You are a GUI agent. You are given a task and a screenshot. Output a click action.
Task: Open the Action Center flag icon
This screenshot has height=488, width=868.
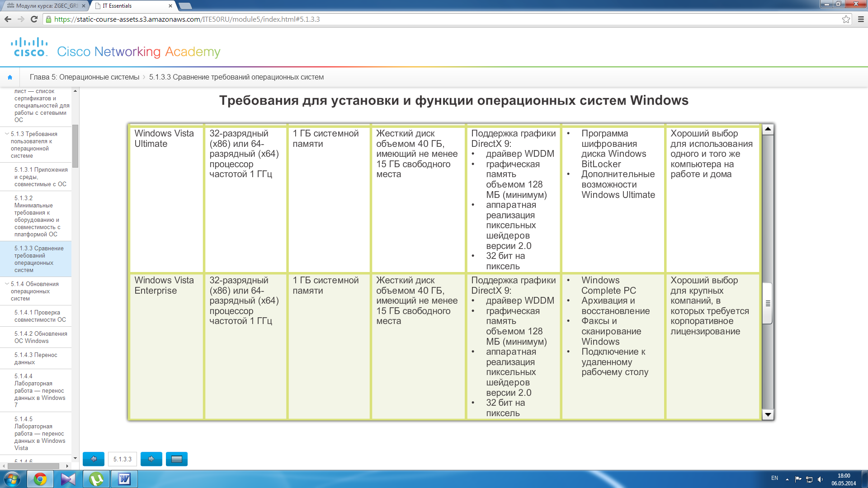click(798, 479)
